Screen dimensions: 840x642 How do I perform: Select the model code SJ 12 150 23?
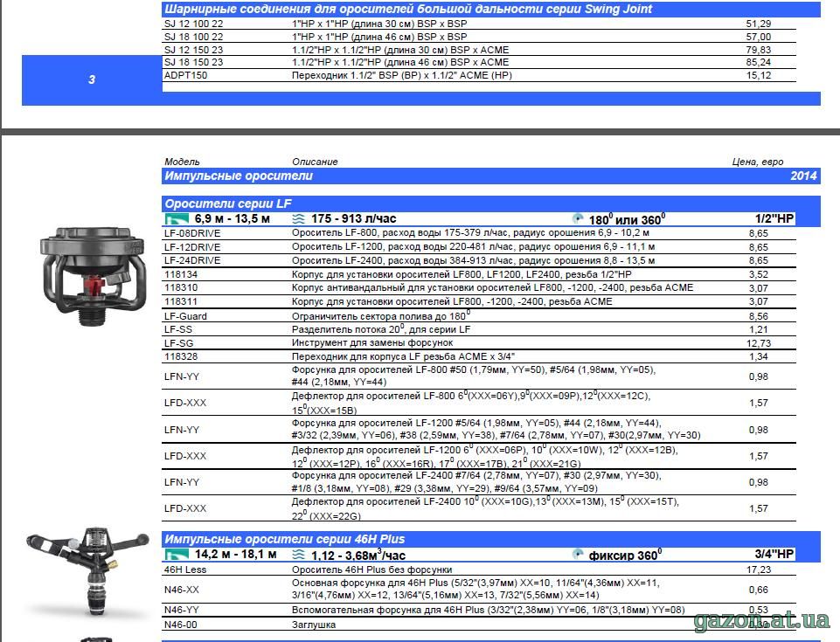click(x=193, y=50)
